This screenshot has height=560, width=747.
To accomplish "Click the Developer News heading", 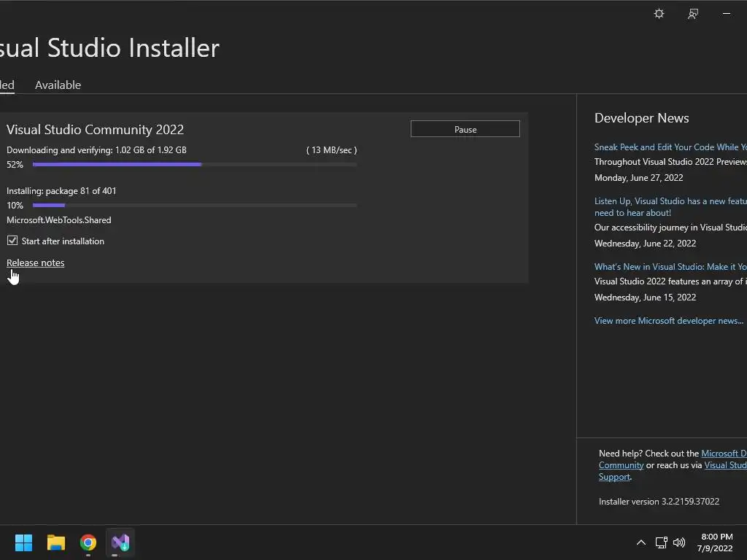I will [642, 118].
